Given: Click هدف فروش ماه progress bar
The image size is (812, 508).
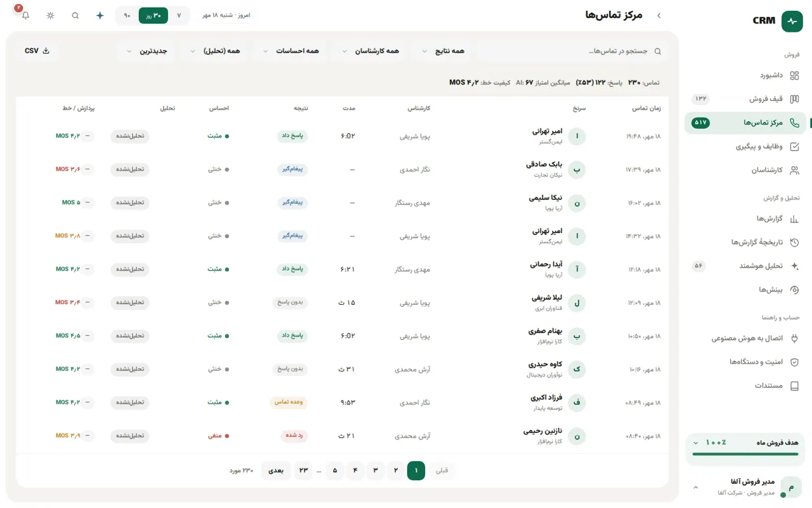Looking at the screenshot, I should pos(745,454).
